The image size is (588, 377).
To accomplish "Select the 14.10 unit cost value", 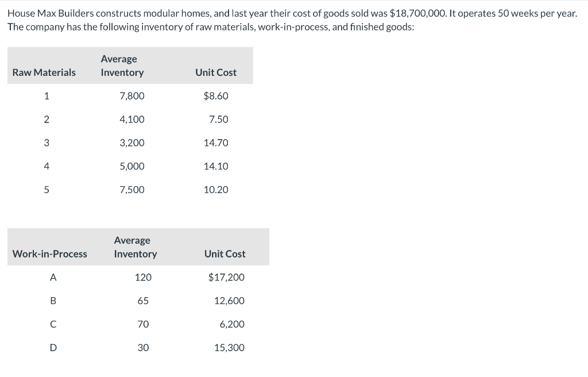I will point(216,166).
